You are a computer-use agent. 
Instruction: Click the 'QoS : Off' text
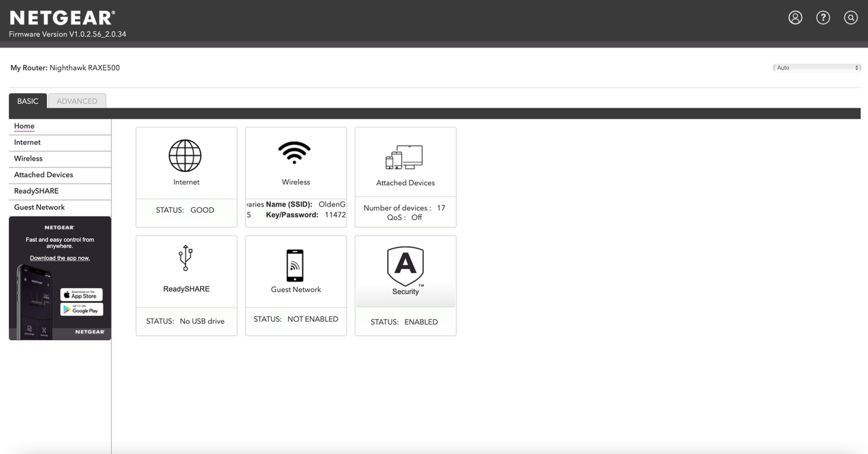coord(404,218)
